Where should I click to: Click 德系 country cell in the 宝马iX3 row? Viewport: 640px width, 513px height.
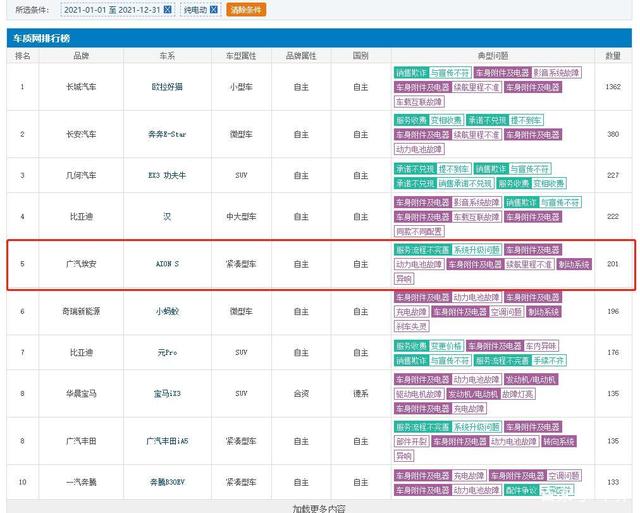[361, 394]
